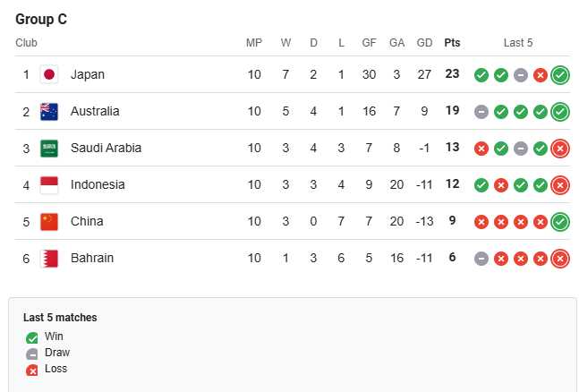This screenshot has height=392, width=579.
Task: Click the Japan flag icon
Action: click(49, 74)
